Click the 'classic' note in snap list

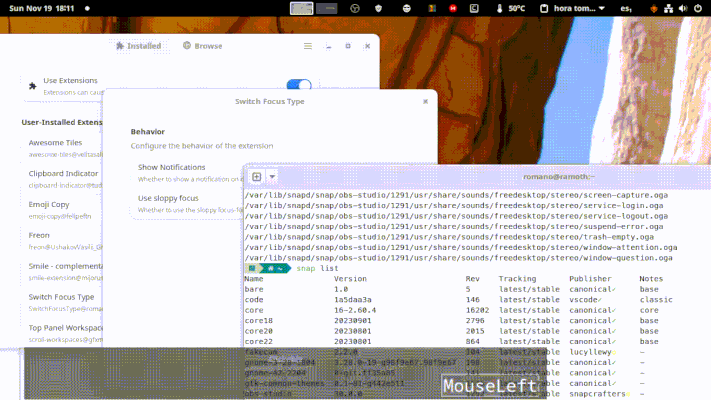click(x=656, y=300)
